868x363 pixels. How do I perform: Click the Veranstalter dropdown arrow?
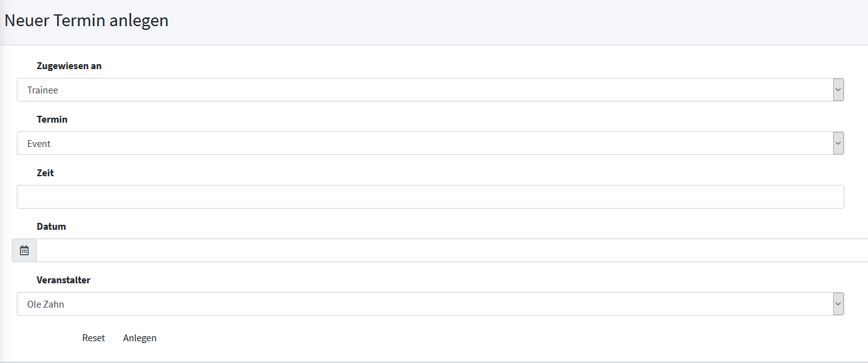[838, 304]
